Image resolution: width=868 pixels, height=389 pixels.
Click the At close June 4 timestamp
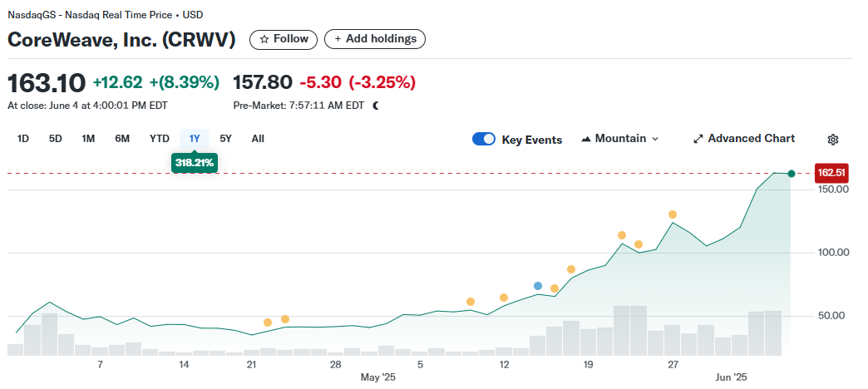87,105
